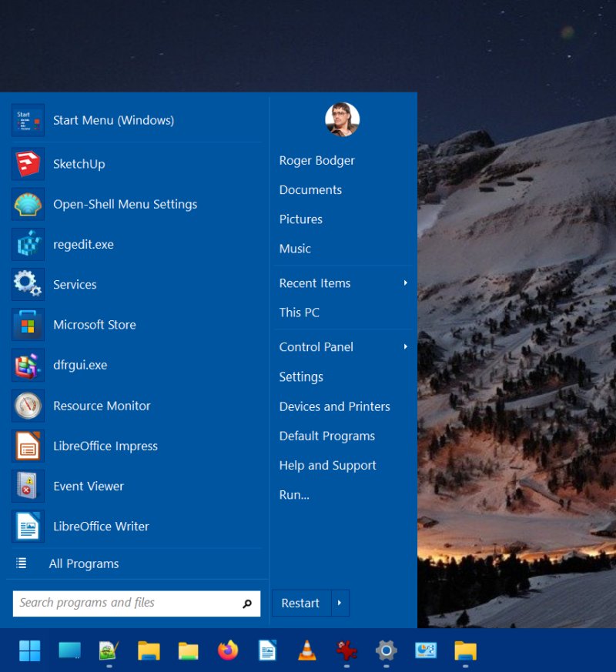The height and width of the screenshot is (672, 616).
Task: Focus the Search programs and files box
Action: pyautogui.click(x=127, y=603)
